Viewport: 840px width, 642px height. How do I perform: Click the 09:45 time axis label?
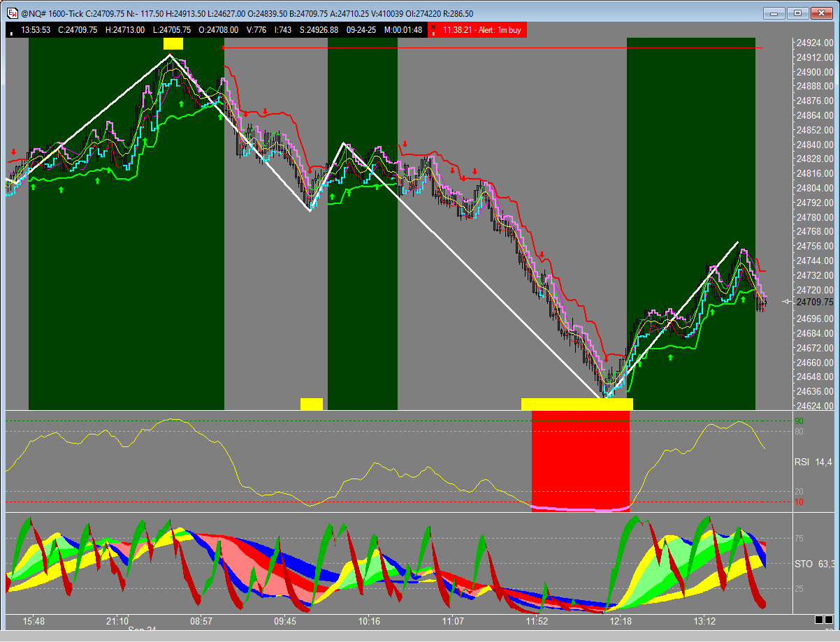click(286, 621)
